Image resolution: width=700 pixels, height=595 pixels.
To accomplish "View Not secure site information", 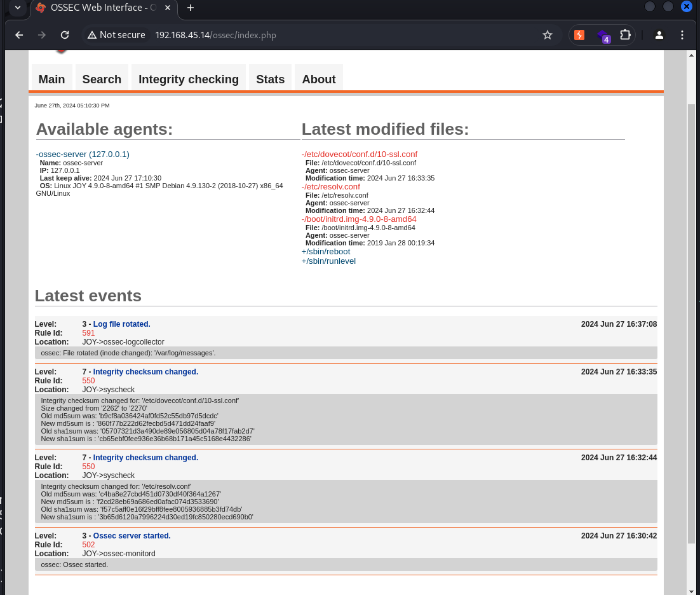I will coord(116,35).
